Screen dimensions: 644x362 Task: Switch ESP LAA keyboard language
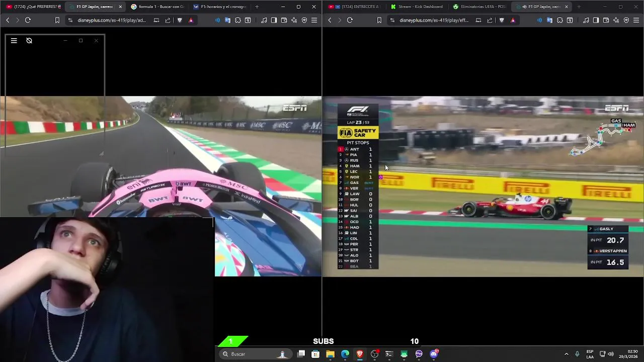(590, 354)
